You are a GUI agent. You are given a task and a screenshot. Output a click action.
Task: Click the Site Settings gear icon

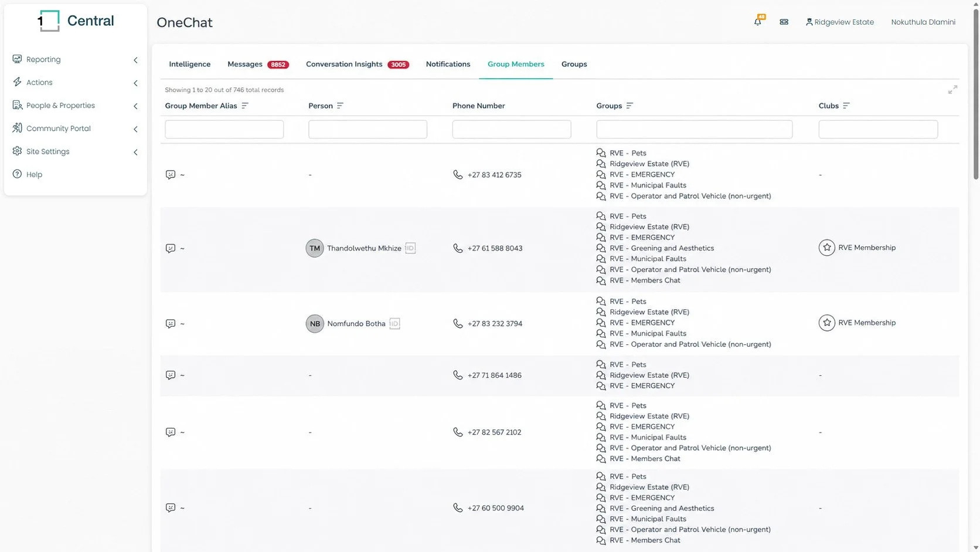17,151
